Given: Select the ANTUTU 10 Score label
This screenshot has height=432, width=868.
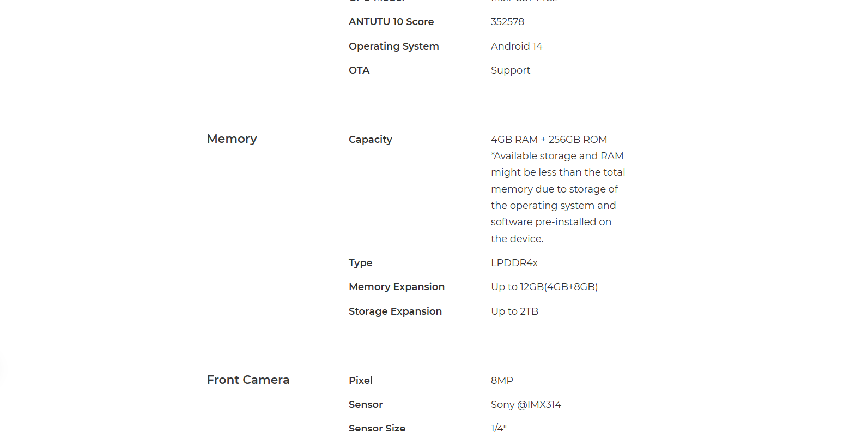Looking at the screenshot, I should (x=391, y=22).
